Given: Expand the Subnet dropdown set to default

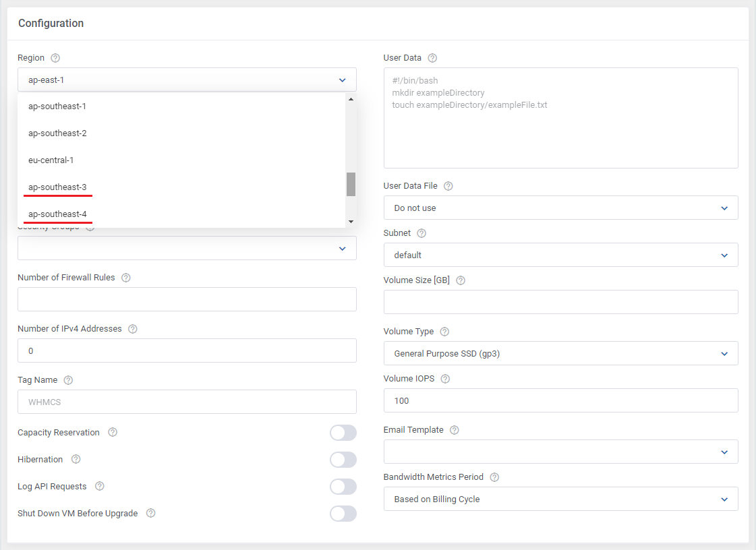Looking at the screenshot, I should pos(560,255).
